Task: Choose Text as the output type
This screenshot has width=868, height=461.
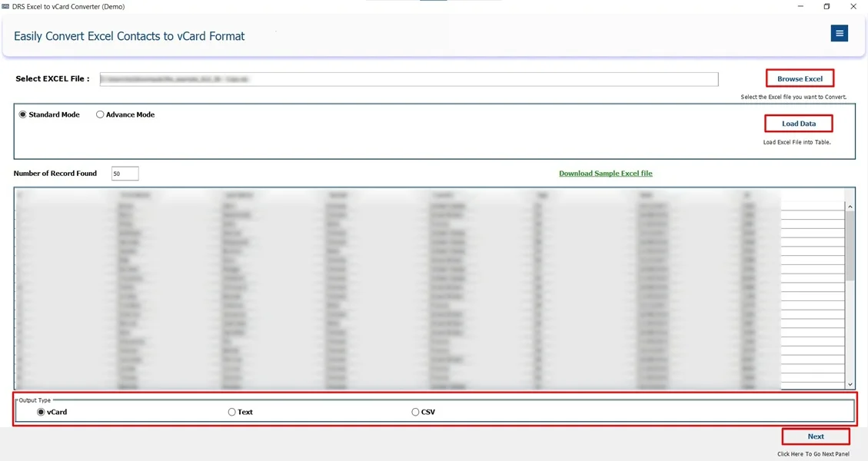Action: tap(231, 412)
